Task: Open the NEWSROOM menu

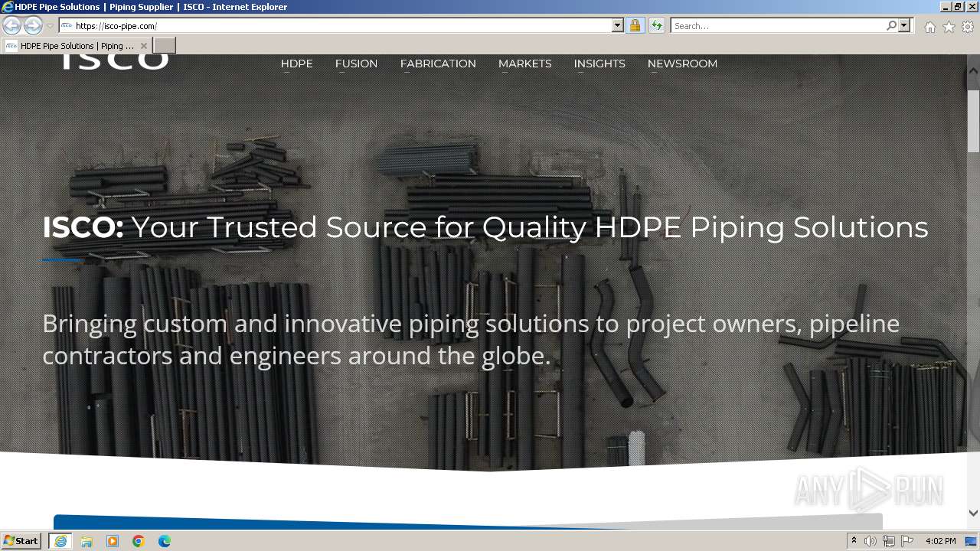Action: click(x=682, y=64)
